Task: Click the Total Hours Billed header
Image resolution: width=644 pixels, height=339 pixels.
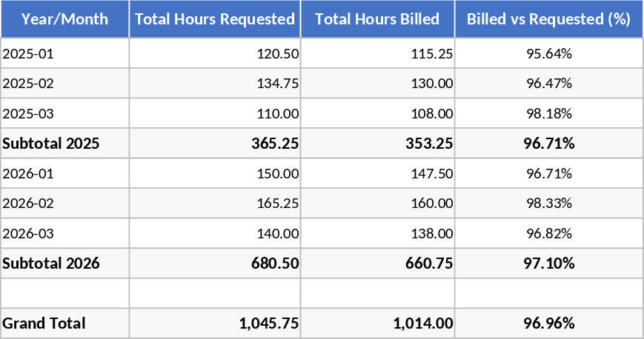Action: coord(377,19)
